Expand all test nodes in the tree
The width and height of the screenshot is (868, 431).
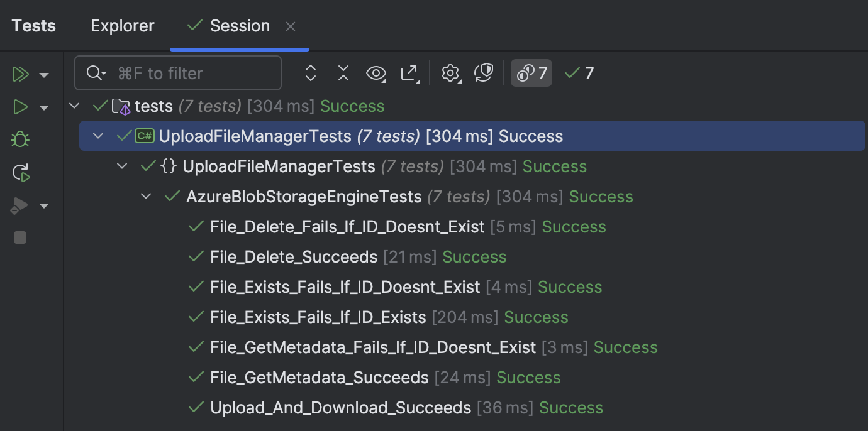tap(310, 73)
